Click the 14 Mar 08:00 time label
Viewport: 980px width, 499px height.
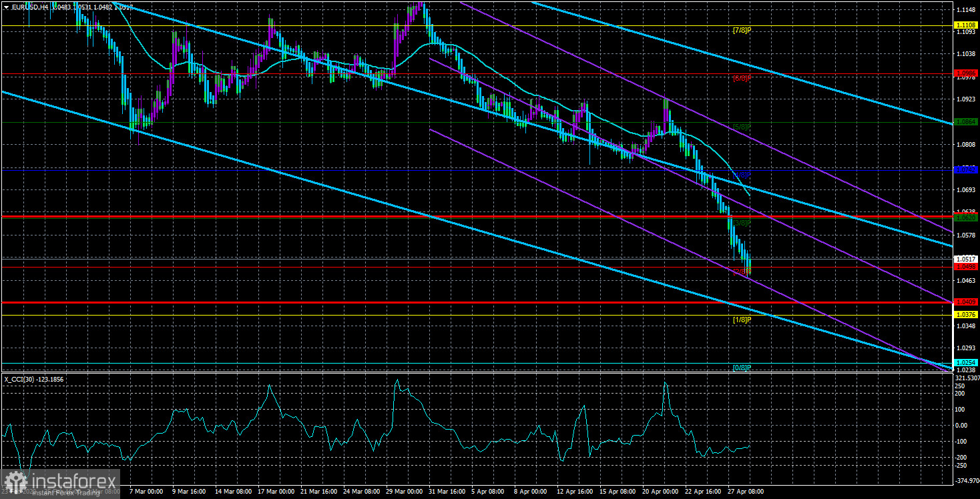[233, 491]
